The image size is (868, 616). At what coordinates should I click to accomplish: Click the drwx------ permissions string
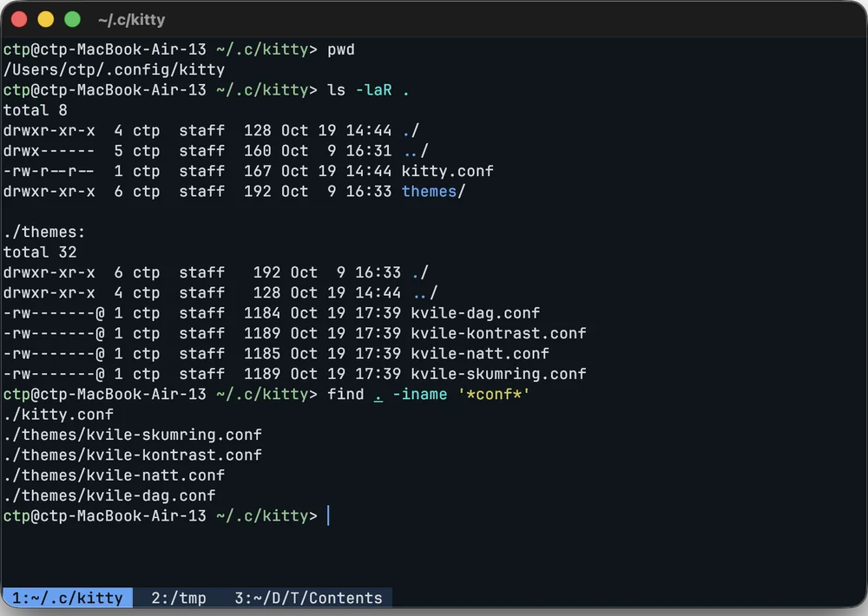point(49,151)
